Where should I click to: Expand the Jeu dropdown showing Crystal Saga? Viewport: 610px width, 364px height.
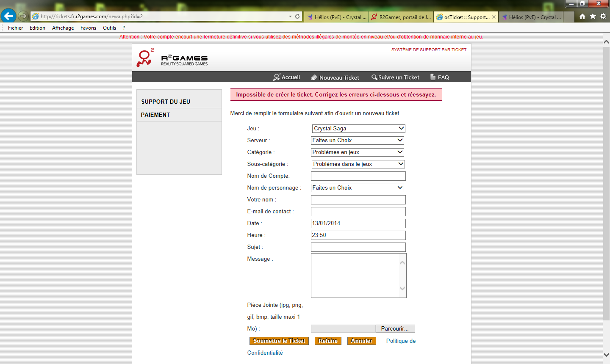[x=358, y=129]
